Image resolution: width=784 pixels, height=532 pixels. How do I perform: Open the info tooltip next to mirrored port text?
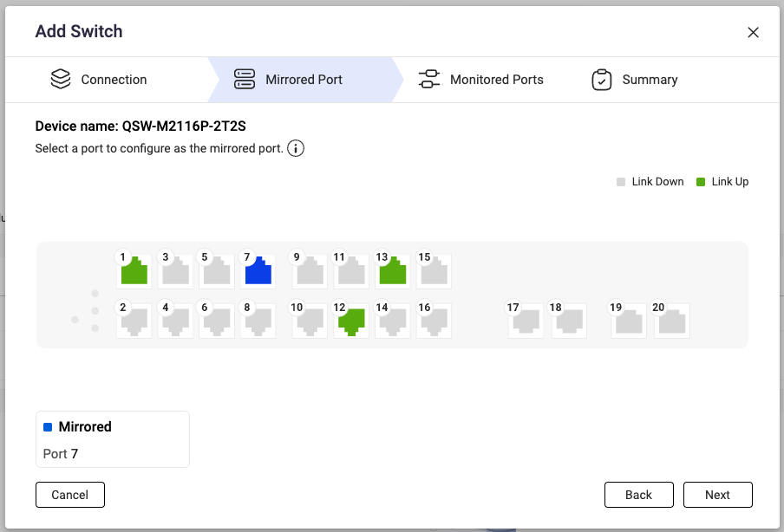[x=296, y=148]
